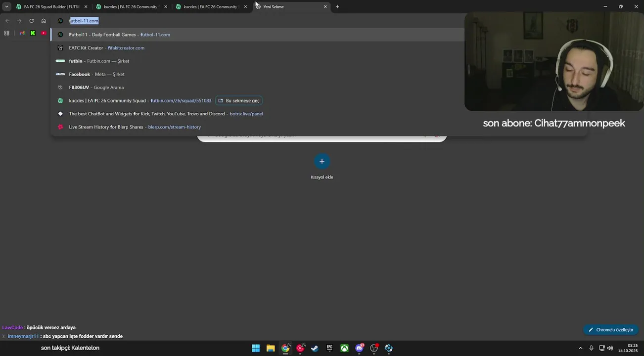Image resolution: width=644 pixels, height=356 pixels.
Task: Open File Explorer from taskbar
Action: [271, 348]
